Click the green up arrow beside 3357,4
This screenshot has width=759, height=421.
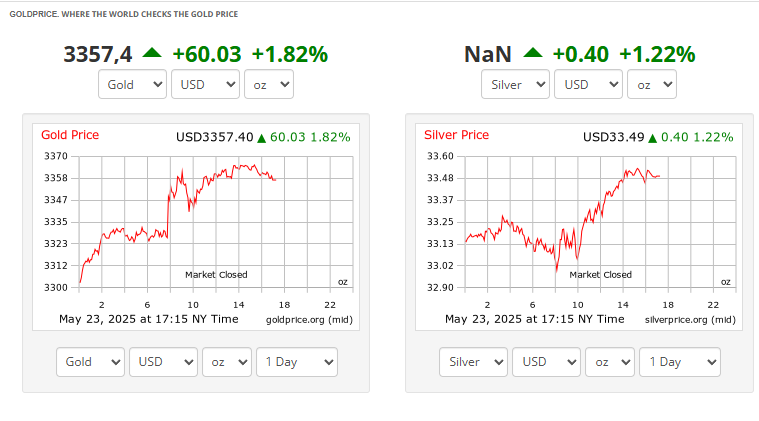point(152,53)
